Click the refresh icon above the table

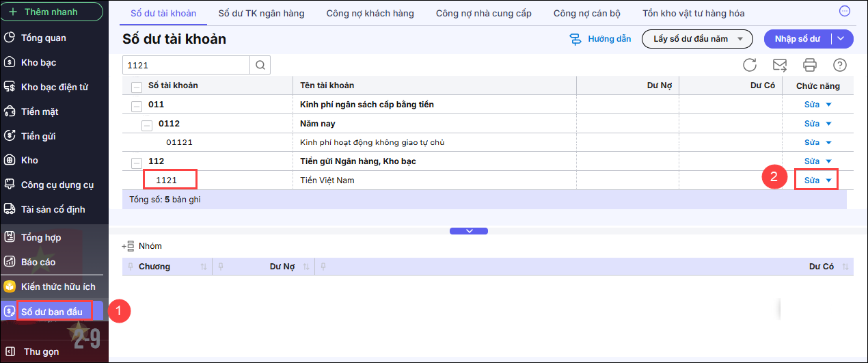coord(750,65)
